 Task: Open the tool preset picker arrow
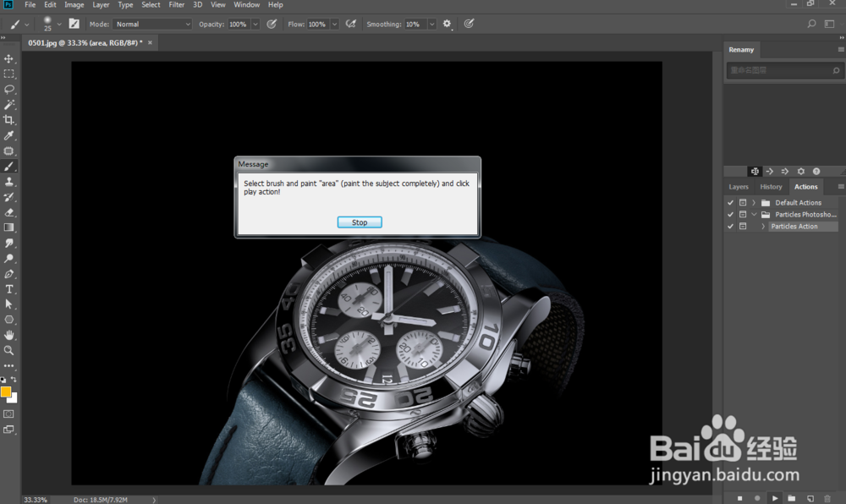point(26,25)
